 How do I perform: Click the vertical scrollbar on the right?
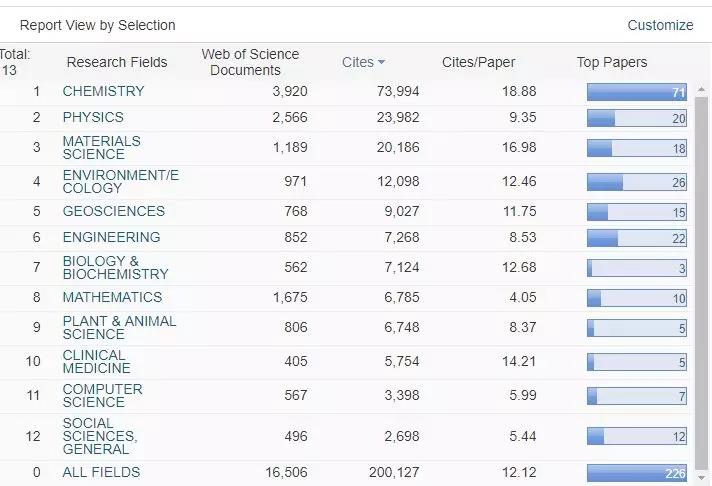tap(702, 280)
